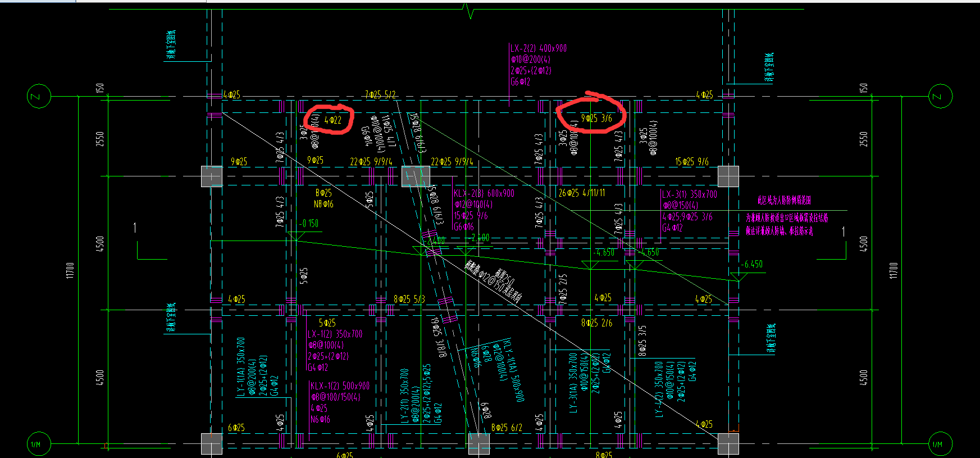Select the red-circled "4Φ22" rebar annotation
The height and width of the screenshot is (458, 980).
[x=332, y=120]
